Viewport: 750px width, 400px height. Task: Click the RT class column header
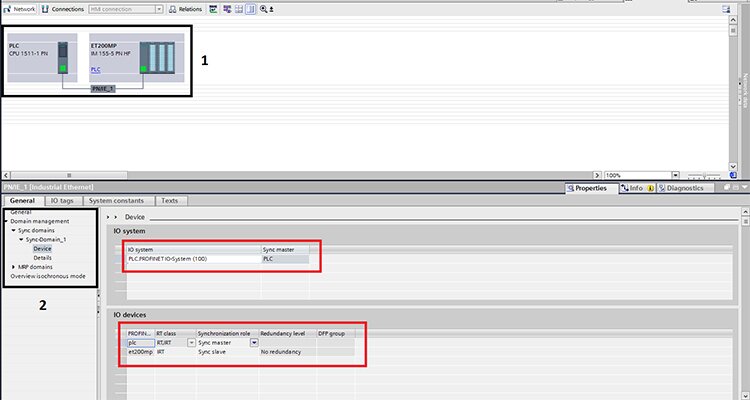click(x=175, y=333)
